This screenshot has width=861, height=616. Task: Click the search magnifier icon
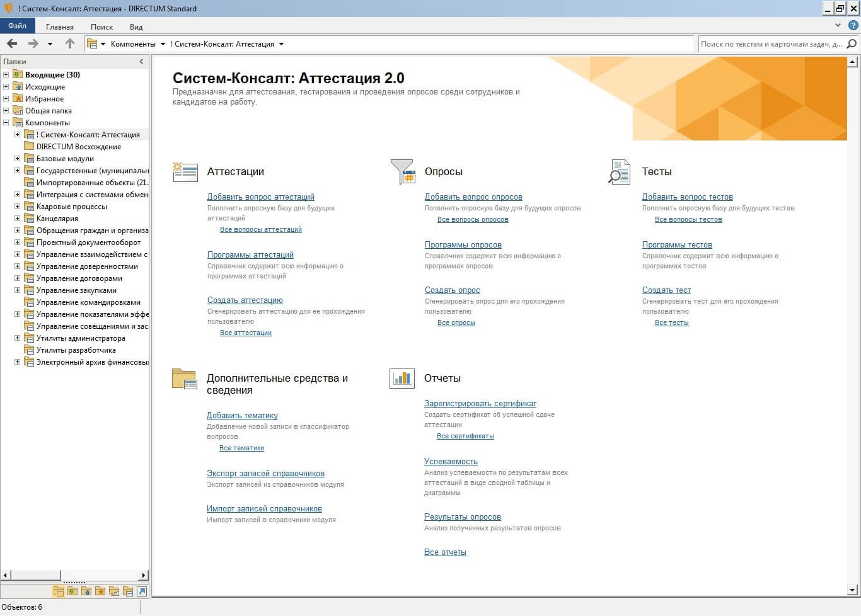click(852, 43)
